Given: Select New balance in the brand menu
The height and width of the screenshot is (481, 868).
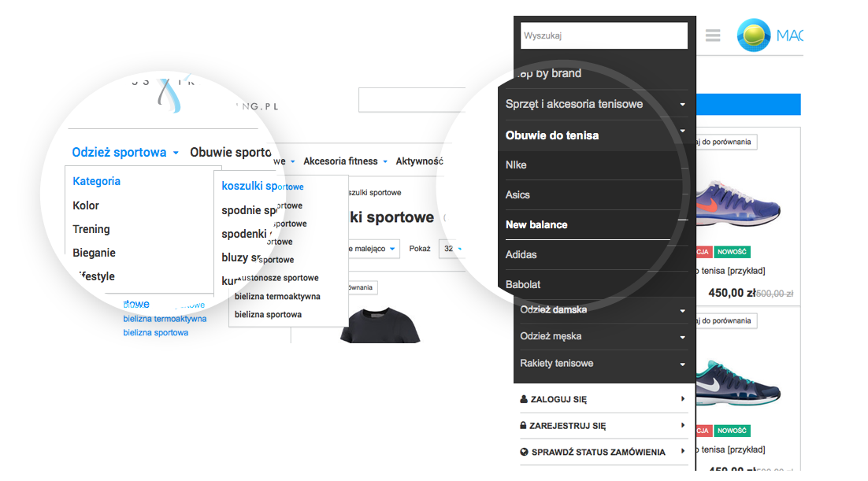Looking at the screenshot, I should click(x=536, y=225).
